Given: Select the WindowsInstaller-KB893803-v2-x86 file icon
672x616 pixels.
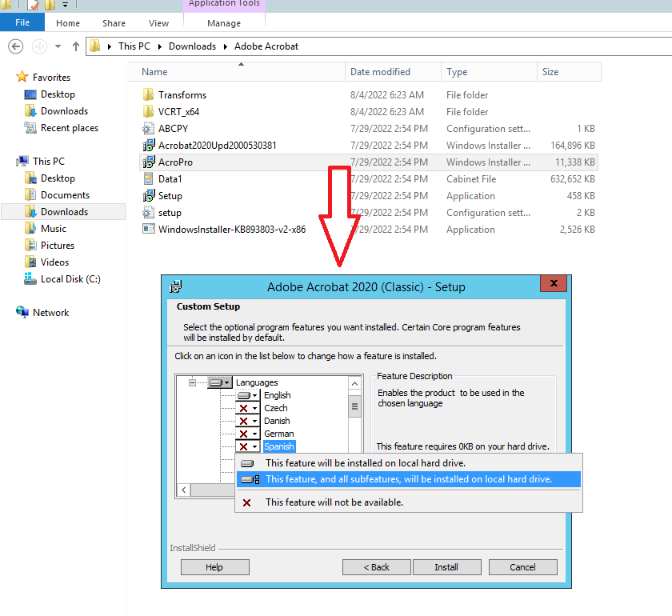Looking at the screenshot, I should (148, 229).
